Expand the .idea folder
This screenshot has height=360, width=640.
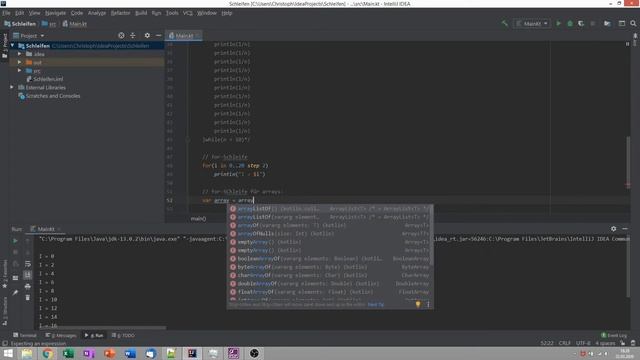(20, 54)
